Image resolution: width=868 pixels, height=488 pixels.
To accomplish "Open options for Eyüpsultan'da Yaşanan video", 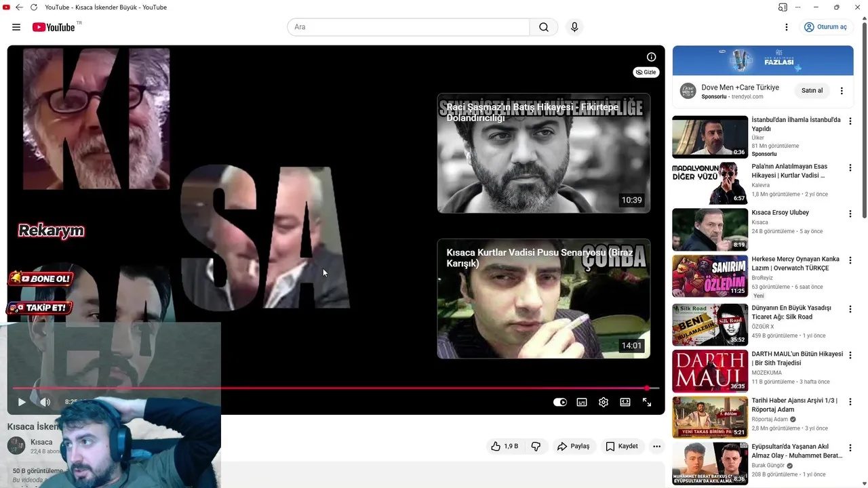I will (850, 447).
